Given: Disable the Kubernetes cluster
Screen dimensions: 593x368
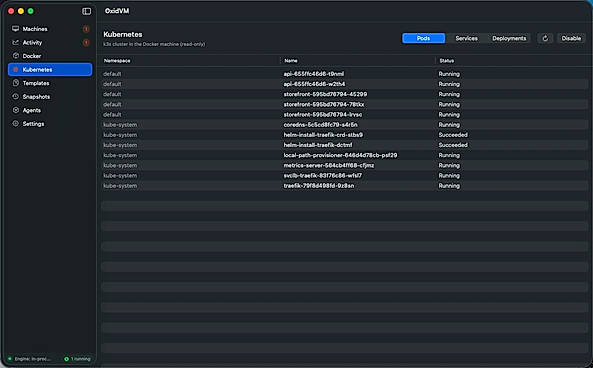Looking at the screenshot, I should coord(571,38).
